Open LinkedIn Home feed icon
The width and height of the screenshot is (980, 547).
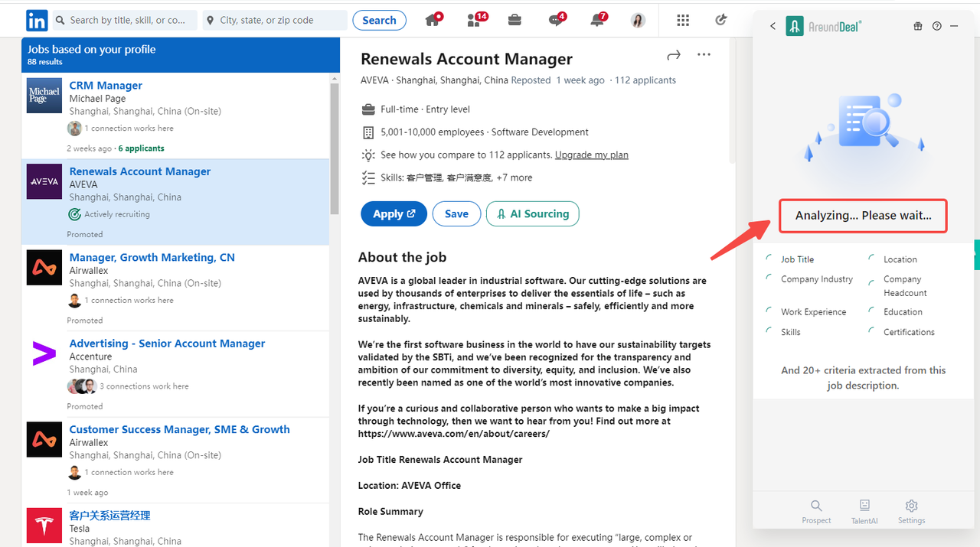(433, 21)
